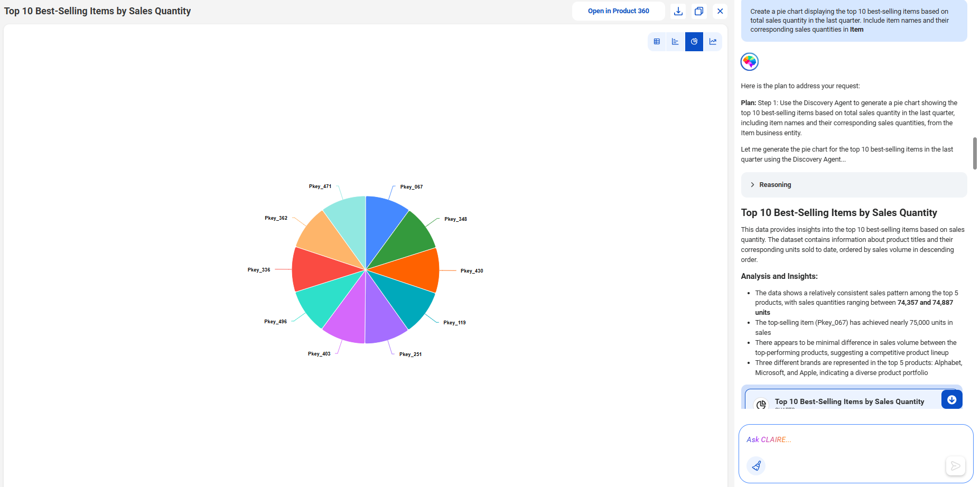
Task: Click the '74,357 and 74,887 units' text
Action: click(x=854, y=307)
